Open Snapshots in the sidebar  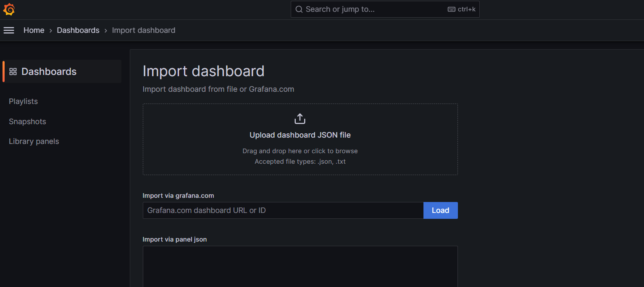[x=27, y=122]
